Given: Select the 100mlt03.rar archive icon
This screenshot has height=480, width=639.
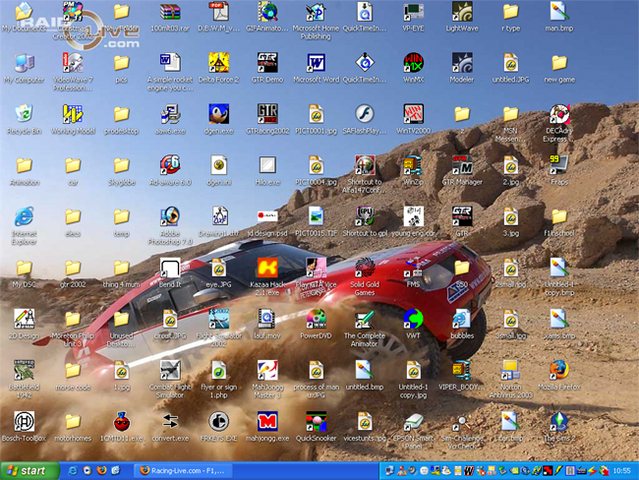Looking at the screenshot, I should [x=170, y=12].
